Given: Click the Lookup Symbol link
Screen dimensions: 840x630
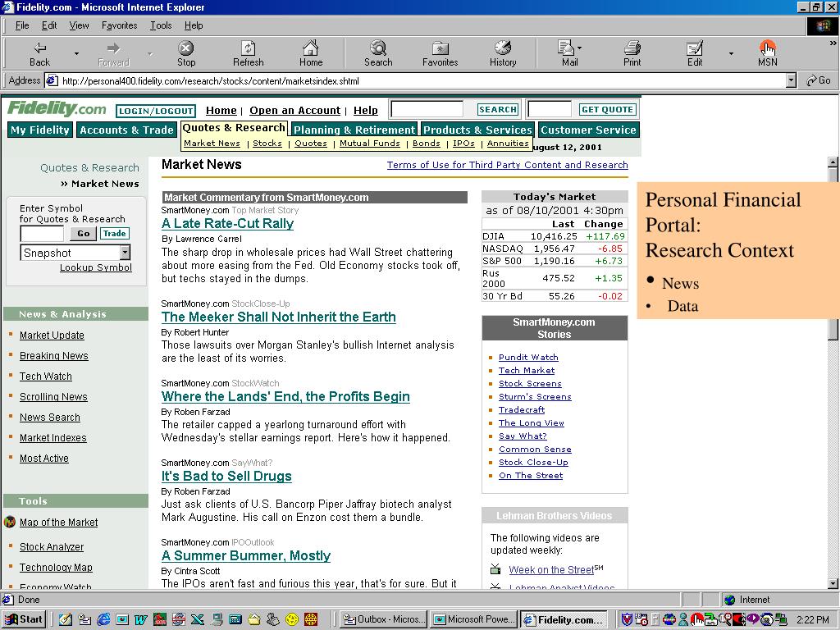Looking at the screenshot, I should click(x=96, y=267).
